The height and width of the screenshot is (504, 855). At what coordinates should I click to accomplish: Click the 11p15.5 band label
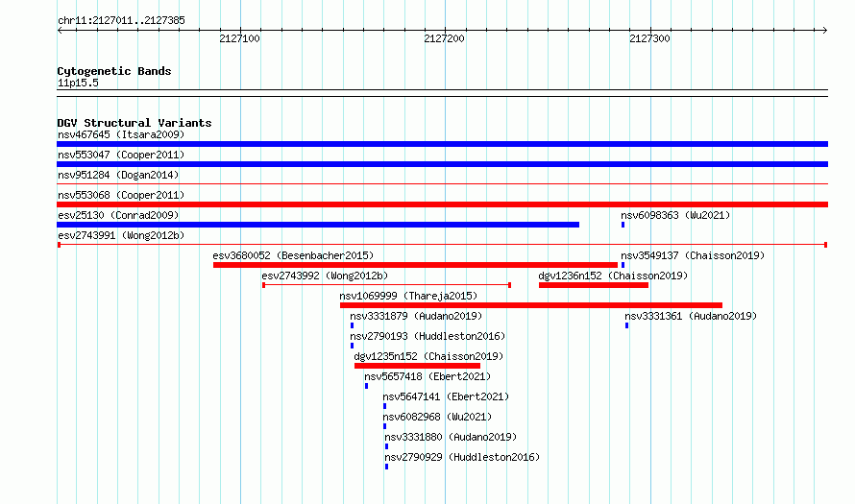[x=78, y=83]
